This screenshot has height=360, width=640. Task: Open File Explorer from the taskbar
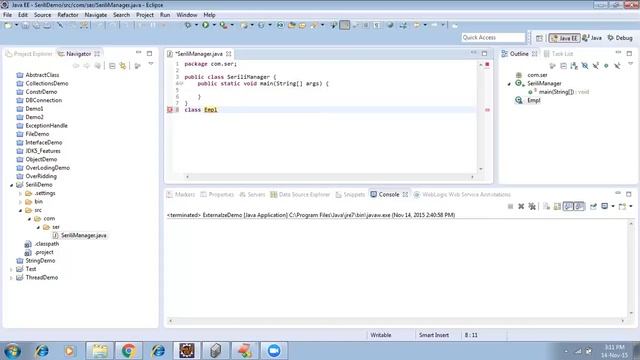[x=100, y=351]
